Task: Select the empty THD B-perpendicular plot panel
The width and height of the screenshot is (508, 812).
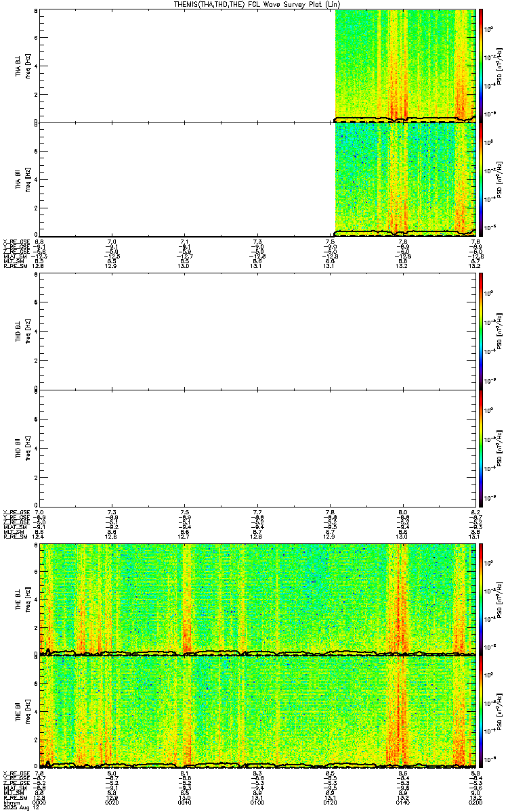Action: [x=257, y=331]
